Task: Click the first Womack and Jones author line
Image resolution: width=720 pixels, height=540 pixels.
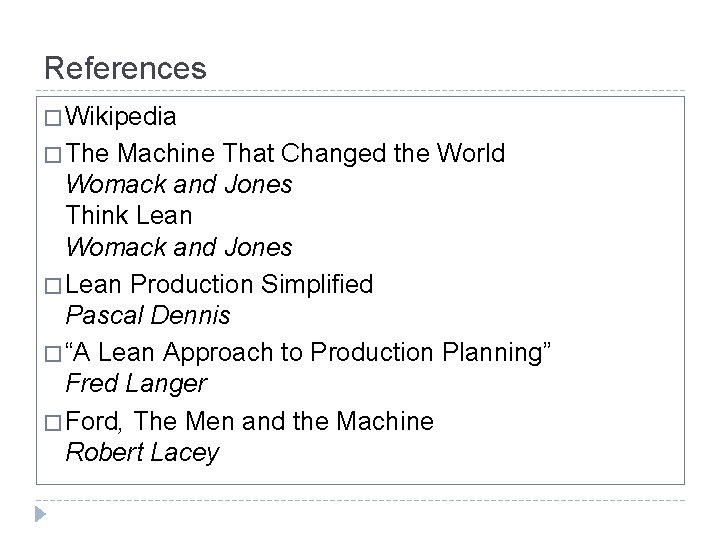Action: 179,184
